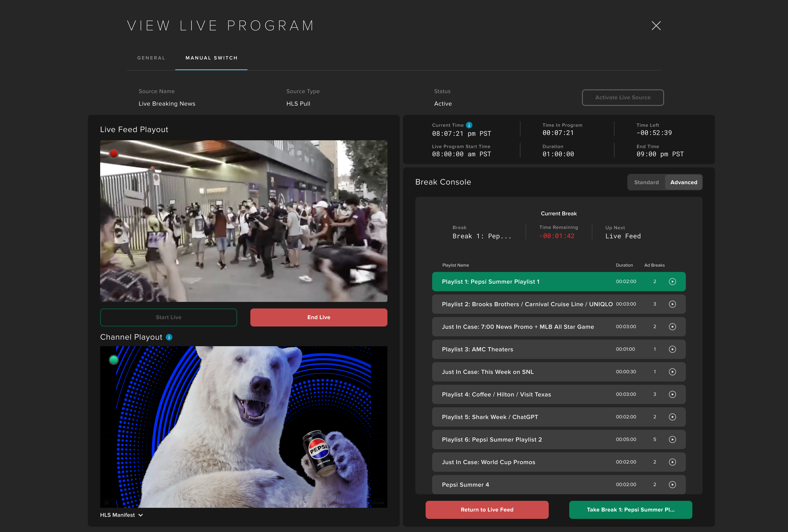Image resolution: width=788 pixels, height=532 pixels.
Task: Click the Time Left -00:52:39 value
Action: coord(654,133)
